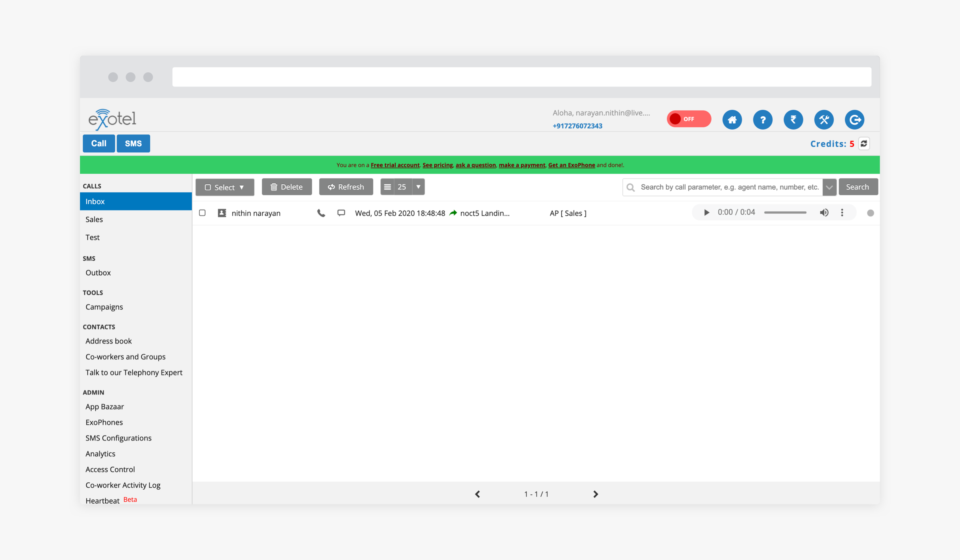Toggle the OFF availability switch
The width and height of the screenshot is (960, 560).
(688, 119)
